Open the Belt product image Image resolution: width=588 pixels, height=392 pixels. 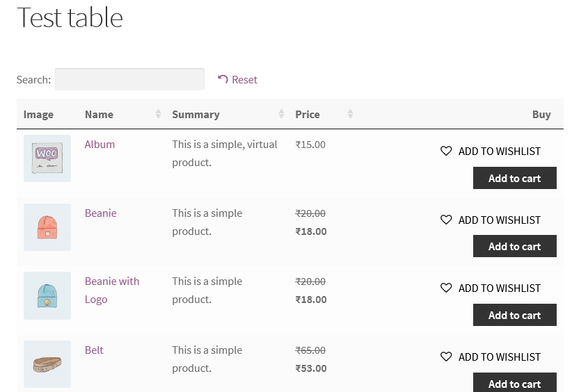coord(47,364)
